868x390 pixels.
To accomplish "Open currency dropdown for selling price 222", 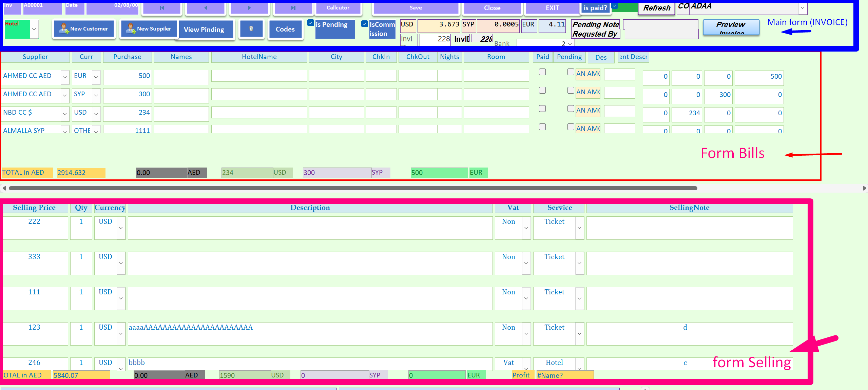I will [121, 228].
